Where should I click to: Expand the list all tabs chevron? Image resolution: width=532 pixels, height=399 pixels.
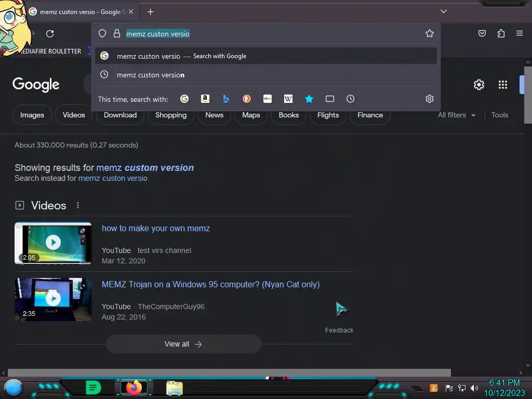[x=444, y=11]
